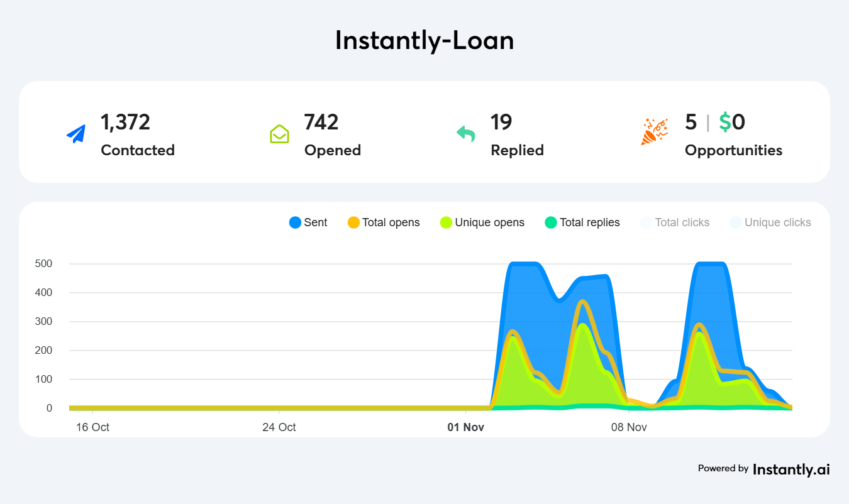Show the Unique clicks series
Image resolution: width=849 pixels, height=504 pixels.
pos(770,222)
